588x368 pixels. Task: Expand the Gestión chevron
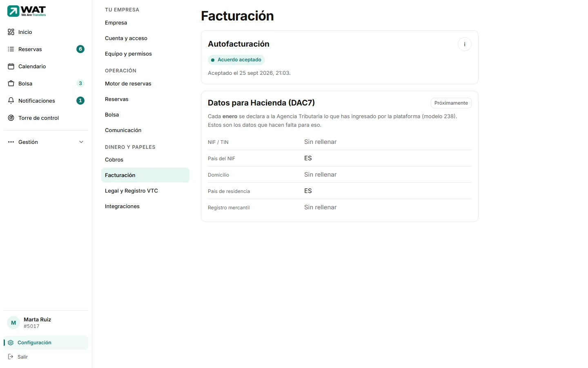click(81, 142)
